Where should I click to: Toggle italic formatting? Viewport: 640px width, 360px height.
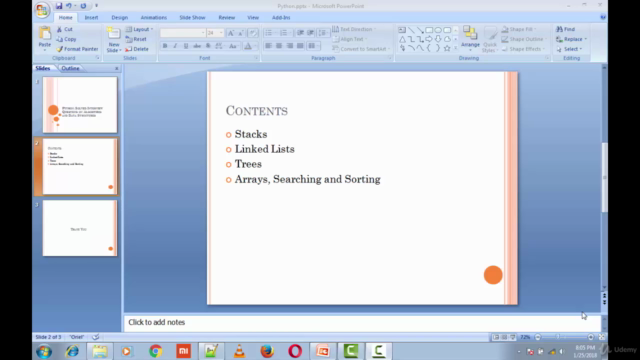pyautogui.click(x=176, y=46)
